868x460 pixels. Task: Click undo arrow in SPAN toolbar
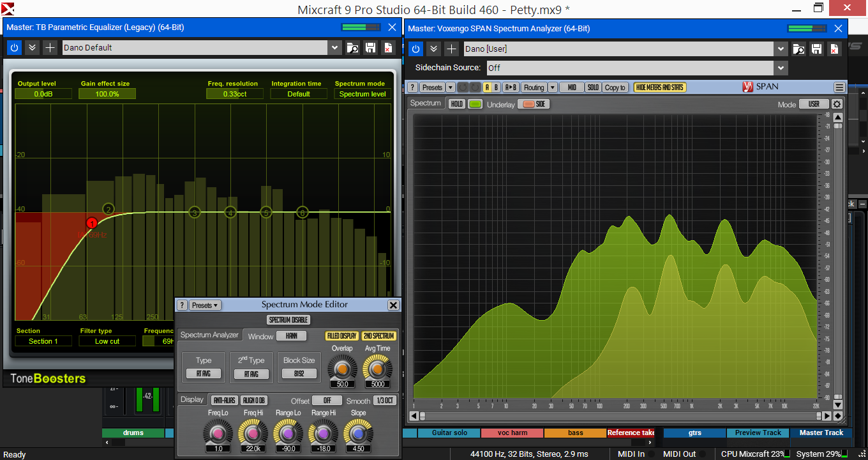(462, 88)
